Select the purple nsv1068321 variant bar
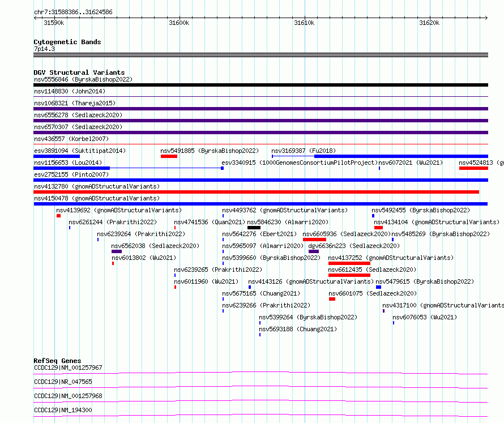This screenshot has height=423, width=504. 260,109
